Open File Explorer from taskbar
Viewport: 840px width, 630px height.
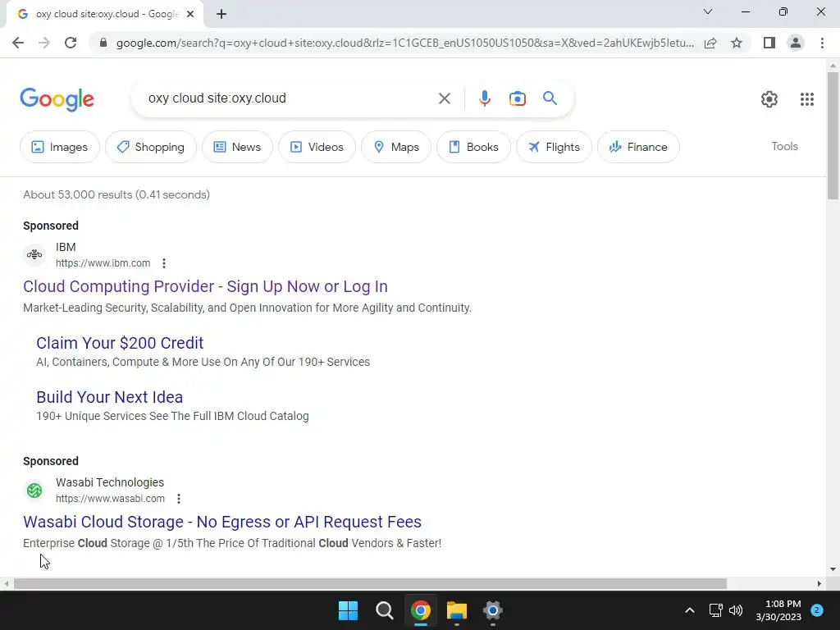pos(456,610)
